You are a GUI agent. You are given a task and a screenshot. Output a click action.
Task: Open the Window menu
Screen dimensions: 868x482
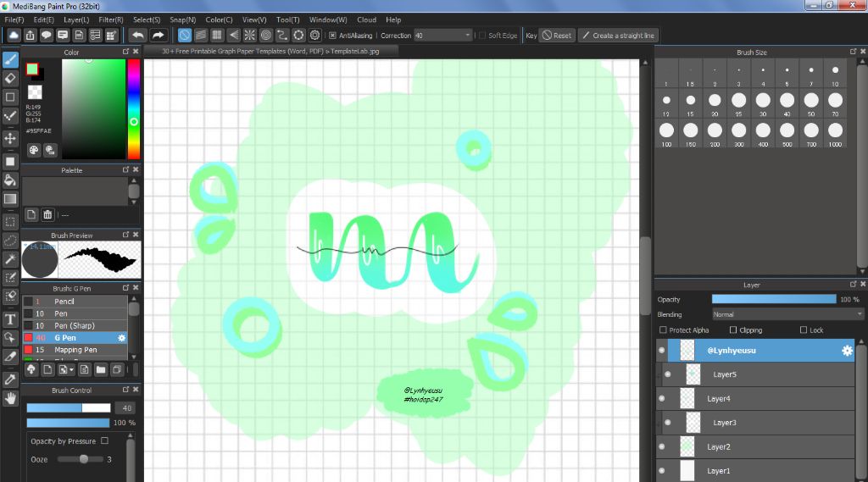coord(328,19)
